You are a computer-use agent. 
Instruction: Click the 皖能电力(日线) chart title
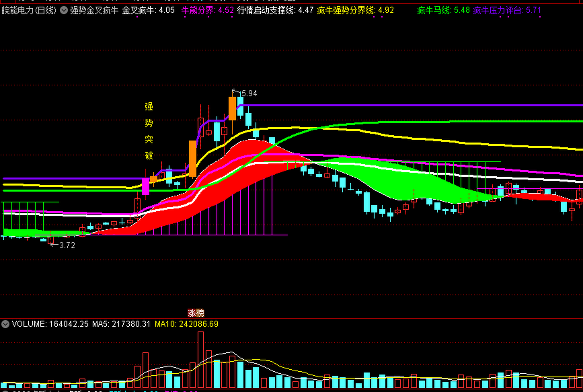pos(29,10)
